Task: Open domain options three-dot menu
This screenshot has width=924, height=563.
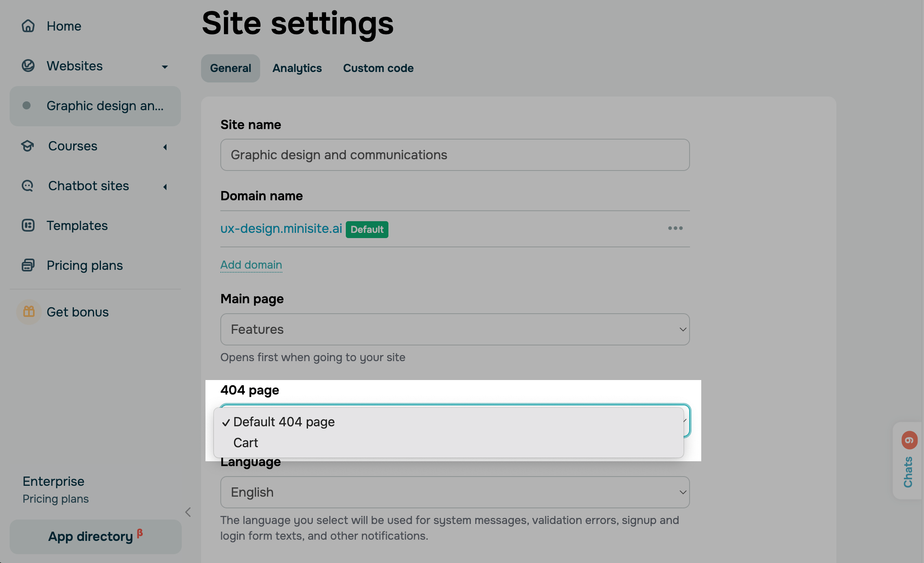Action: [x=675, y=228]
